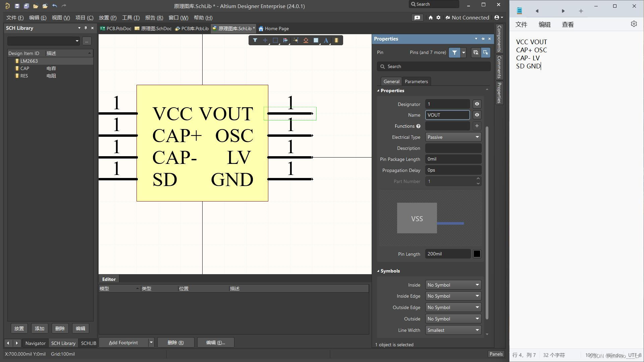Click the Add Component Part icon
The image size is (644, 362).
(x=336, y=40)
